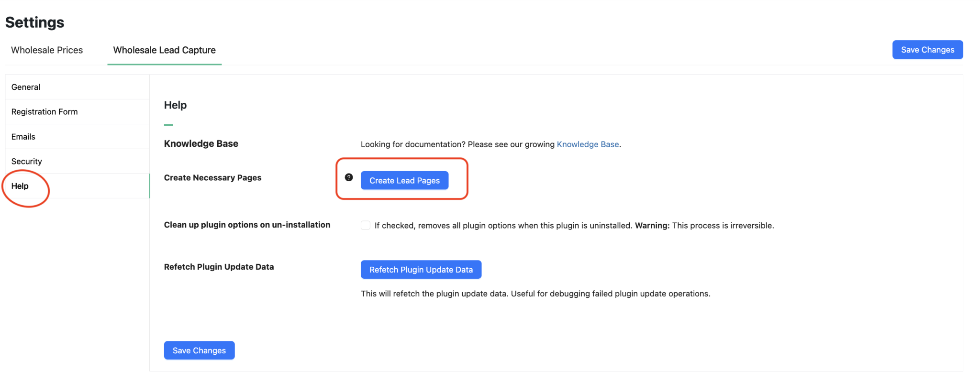Open Registration Form settings section

(78, 112)
